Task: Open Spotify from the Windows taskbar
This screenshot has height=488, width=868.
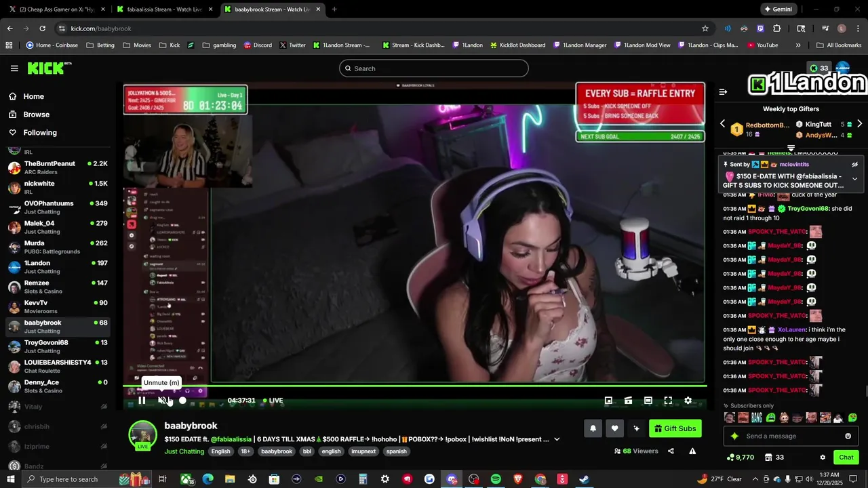Action: coord(496,479)
